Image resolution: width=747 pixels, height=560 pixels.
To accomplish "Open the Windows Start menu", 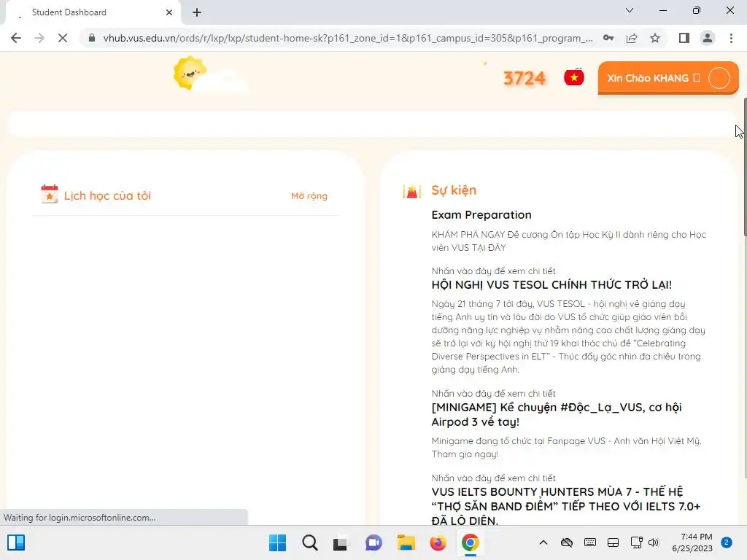I will (x=277, y=542).
